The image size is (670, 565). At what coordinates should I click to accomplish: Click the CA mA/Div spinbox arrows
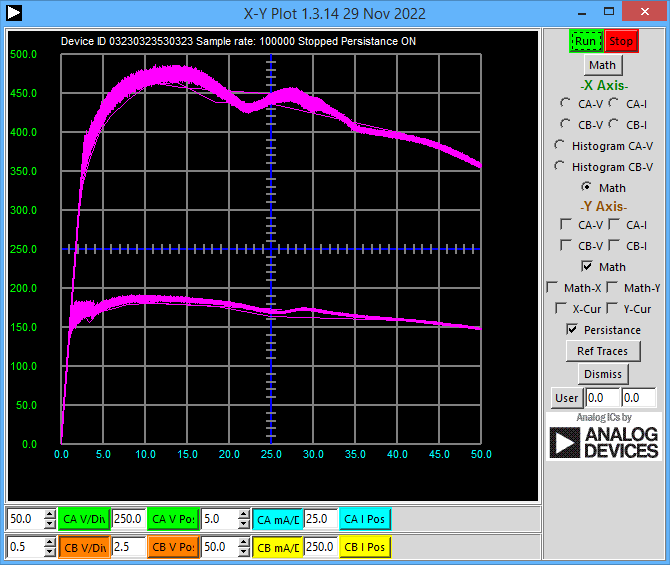[243, 519]
